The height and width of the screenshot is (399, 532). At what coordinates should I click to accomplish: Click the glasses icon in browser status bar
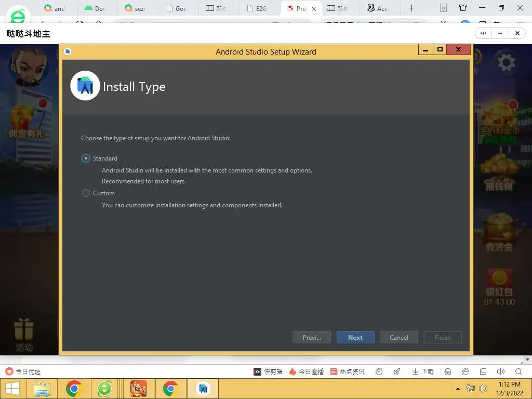click(448, 371)
